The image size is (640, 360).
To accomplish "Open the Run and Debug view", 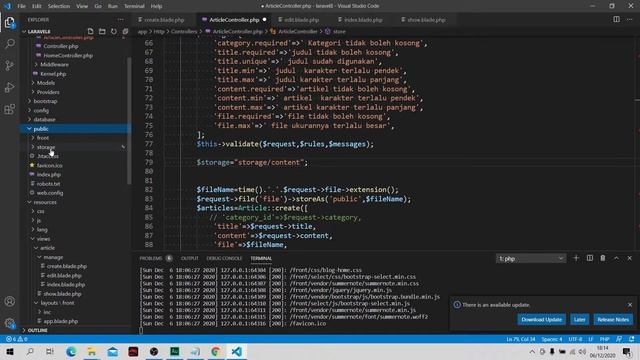I will tap(9, 87).
